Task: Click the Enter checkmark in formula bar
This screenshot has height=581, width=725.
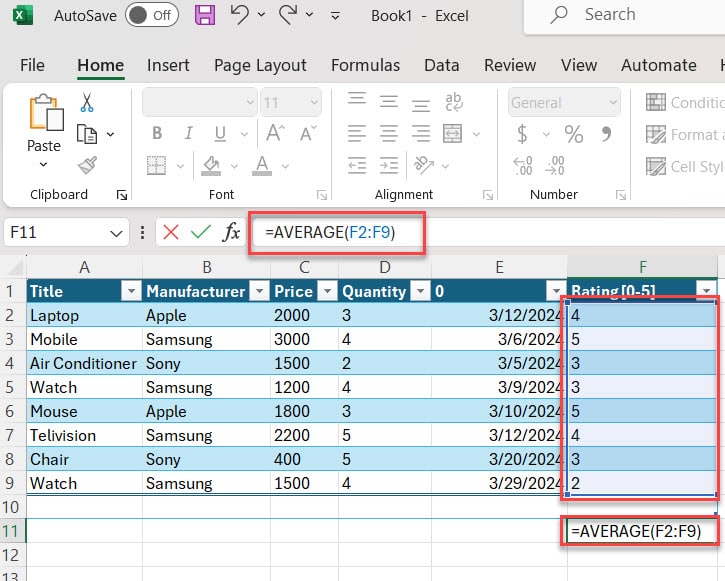Action: (201, 232)
